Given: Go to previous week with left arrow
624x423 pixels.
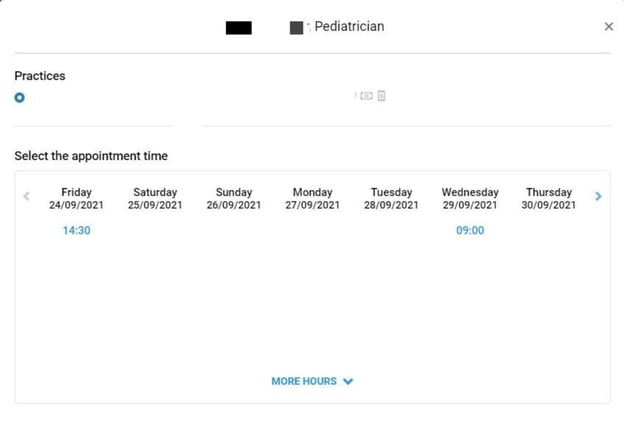Looking at the screenshot, I should pos(26,196).
